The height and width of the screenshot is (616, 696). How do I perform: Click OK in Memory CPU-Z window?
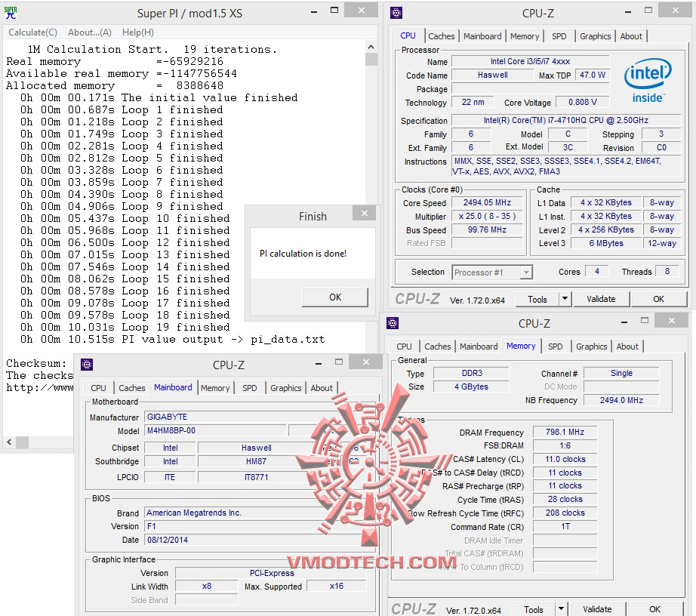(x=654, y=610)
